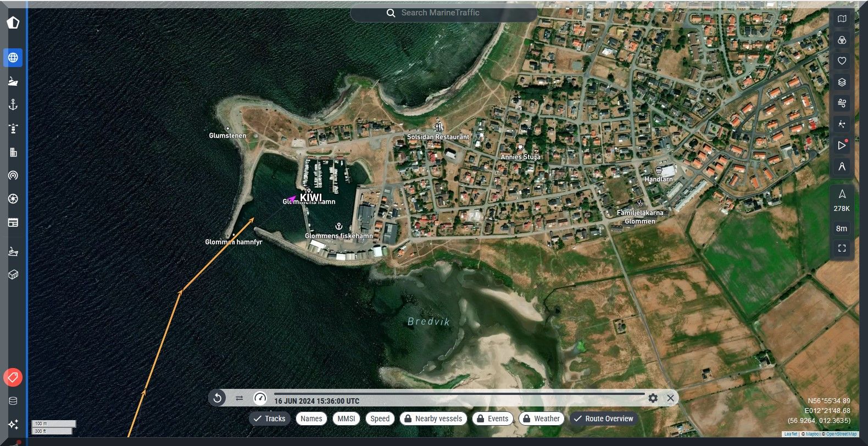Image resolution: width=868 pixels, height=446 pixels.
Task: Enable the MMSI chip
Action: pyautogui.click(x=346, y=419)
